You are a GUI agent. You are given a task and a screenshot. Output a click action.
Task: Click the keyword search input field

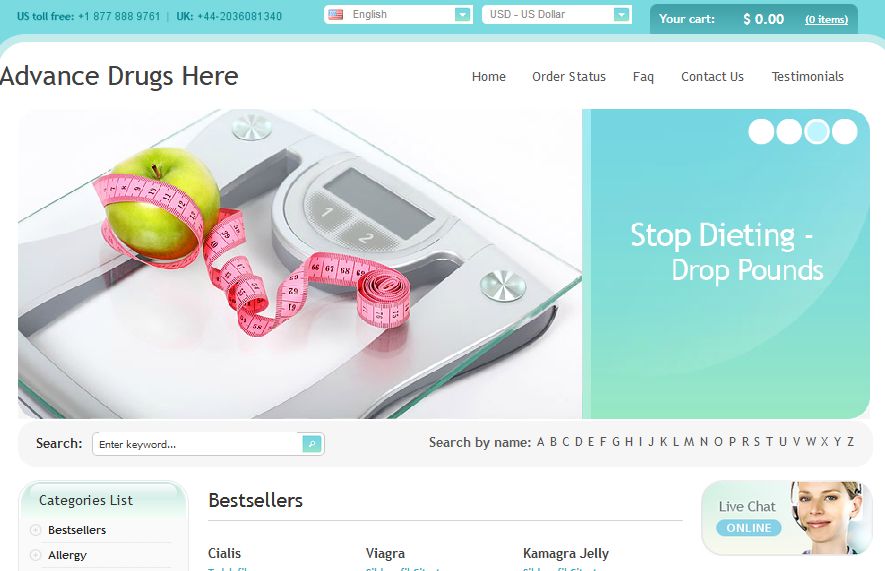point(198,444)
